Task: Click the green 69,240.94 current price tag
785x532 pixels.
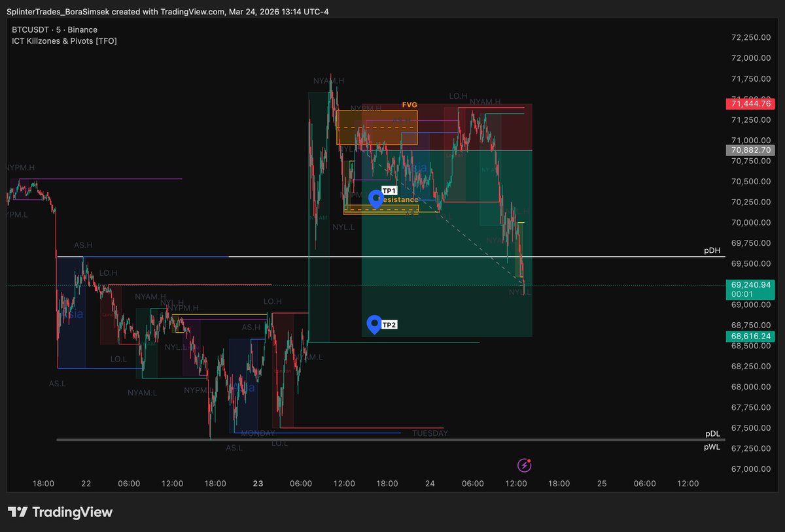Action: click(x=750, y=289)
